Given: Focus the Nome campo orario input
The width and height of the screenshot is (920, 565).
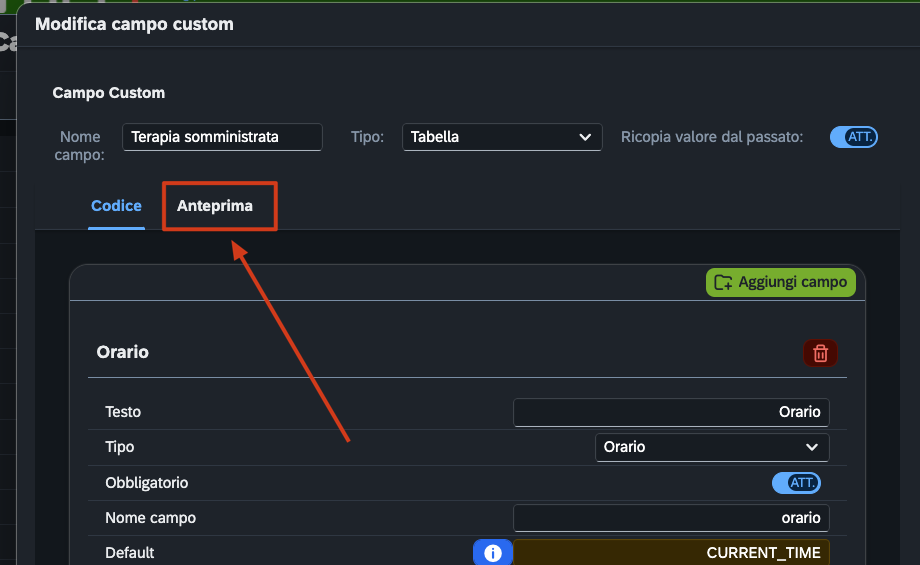Looking at the screenshot, I should 671,518.
